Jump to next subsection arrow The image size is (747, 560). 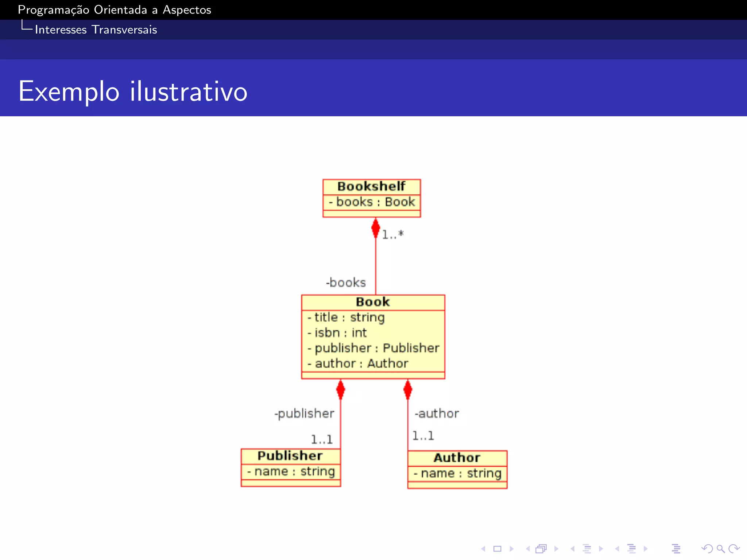(601, 549)
